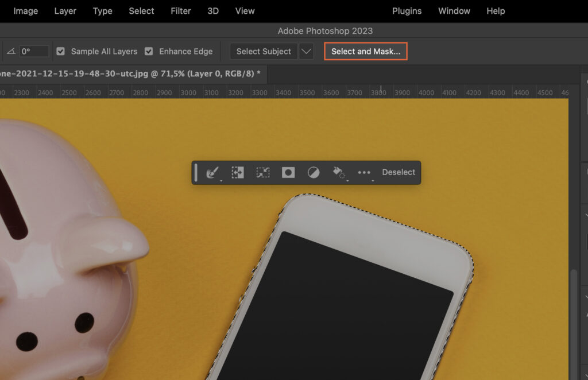Disable the Enhance Edge option
This screenshot has height=380, width=588.
149,51
